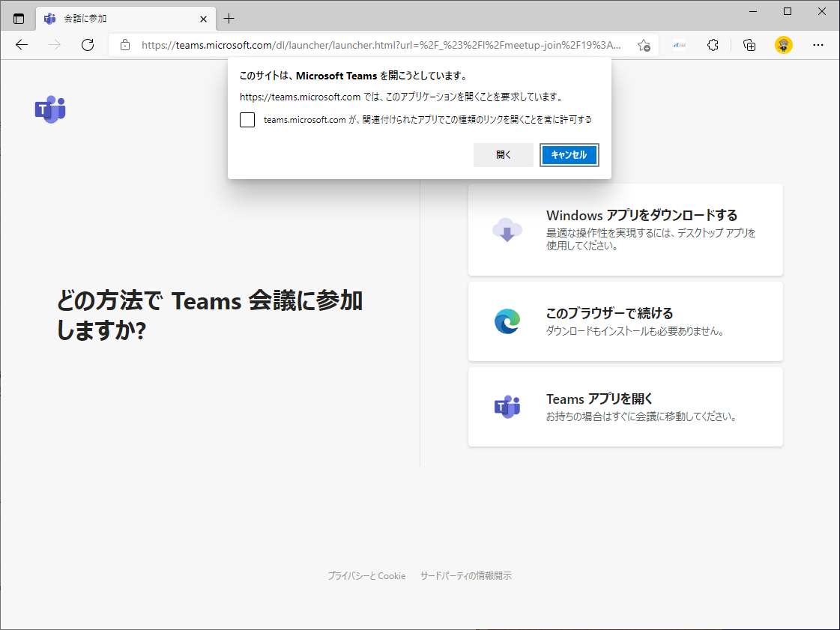Viewport: 840px width, 630px height.
Task: Click heading どの方法で Teams 会議に参加しますか?
Action: pyautogui.click(x=210, y=315)
